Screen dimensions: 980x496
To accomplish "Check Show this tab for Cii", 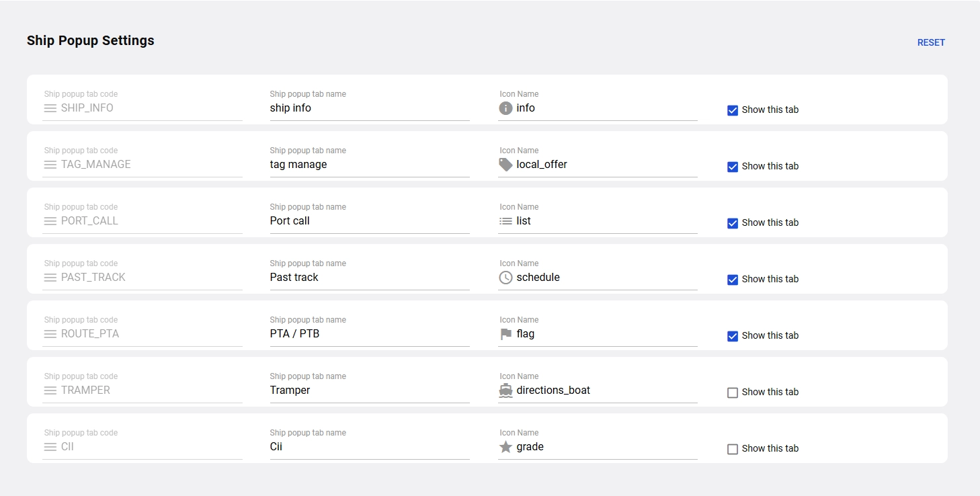I will 733,449.
